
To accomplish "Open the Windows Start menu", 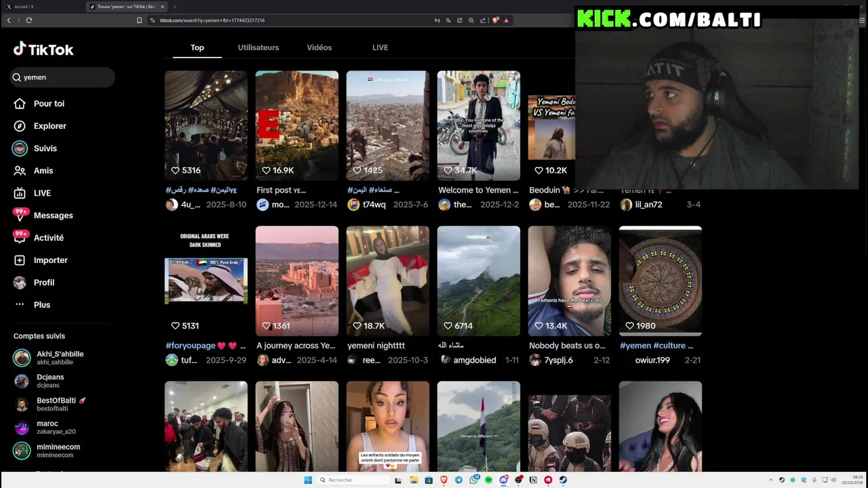I will click(x=308, y=480).
